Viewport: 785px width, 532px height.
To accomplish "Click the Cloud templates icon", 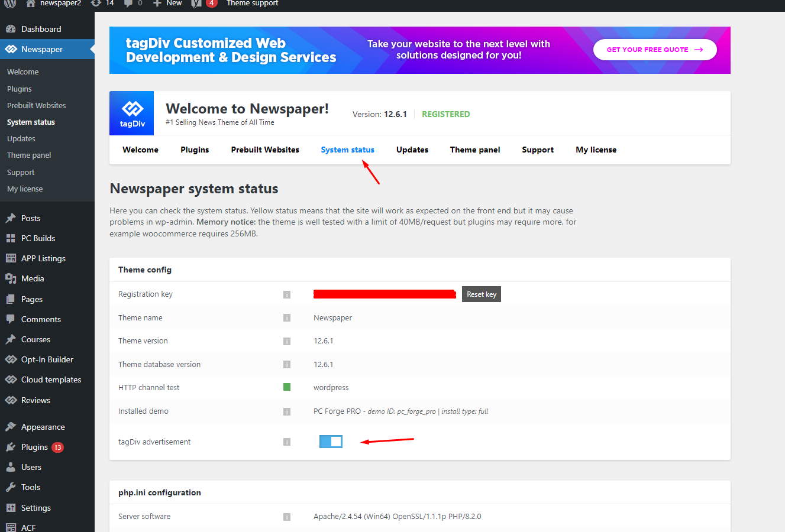I will click(x=11, y=379).
